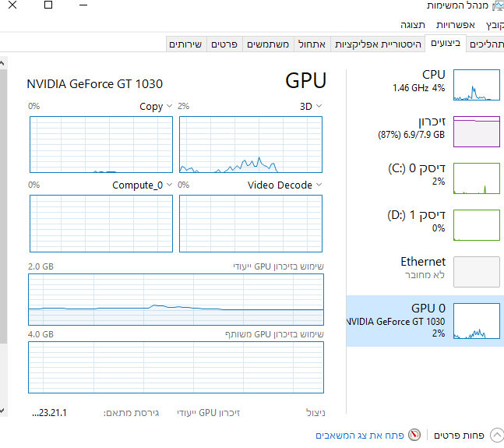Click the CPU usage graph thumbnail
504x448 pixels.
(476, 85)
